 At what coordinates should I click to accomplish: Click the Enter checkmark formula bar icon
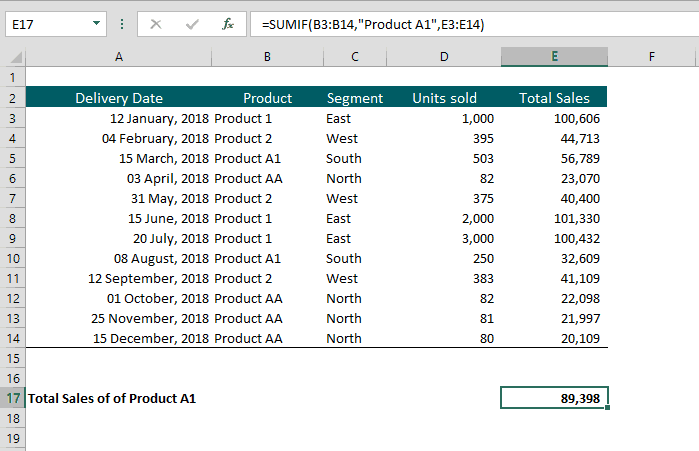click(x=192, y=24)
